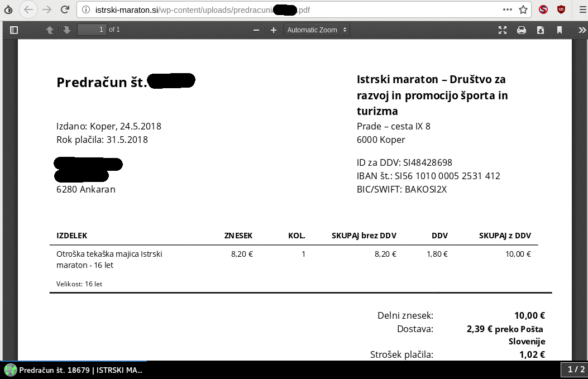Click the 'Otroška tekaška majica' product name
This screenshot has height=379, width=588.
(x=109, y=260)
